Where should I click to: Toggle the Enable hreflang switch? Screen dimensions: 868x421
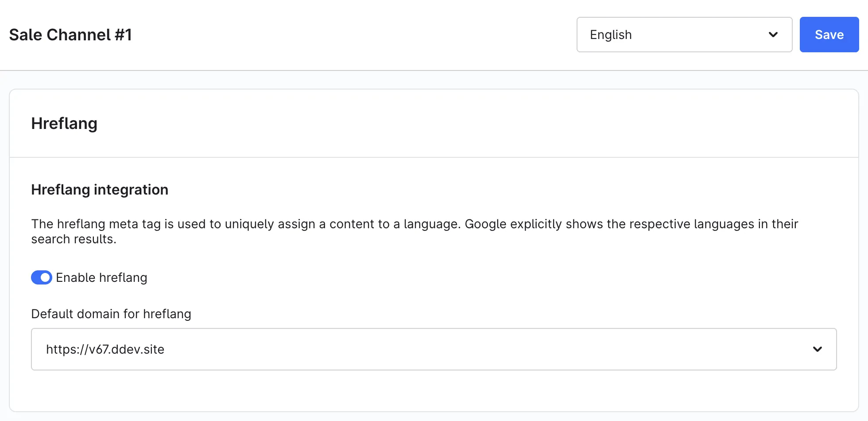tap(42, 277)
